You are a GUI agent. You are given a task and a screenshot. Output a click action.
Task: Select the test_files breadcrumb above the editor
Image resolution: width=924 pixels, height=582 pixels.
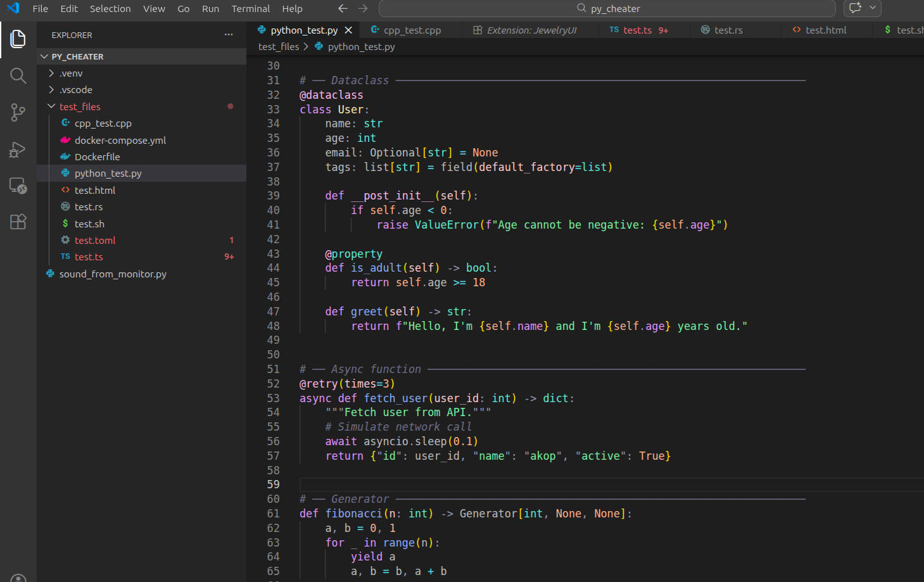click(279, 46)
